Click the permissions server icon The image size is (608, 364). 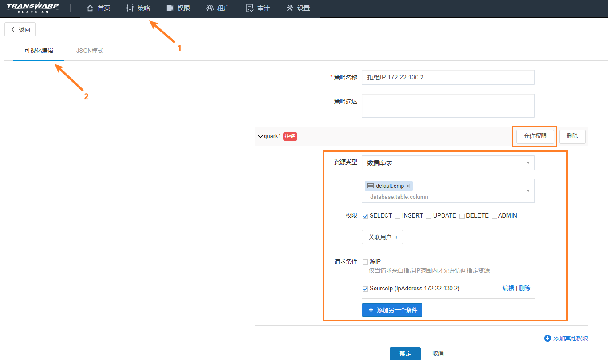170,8
